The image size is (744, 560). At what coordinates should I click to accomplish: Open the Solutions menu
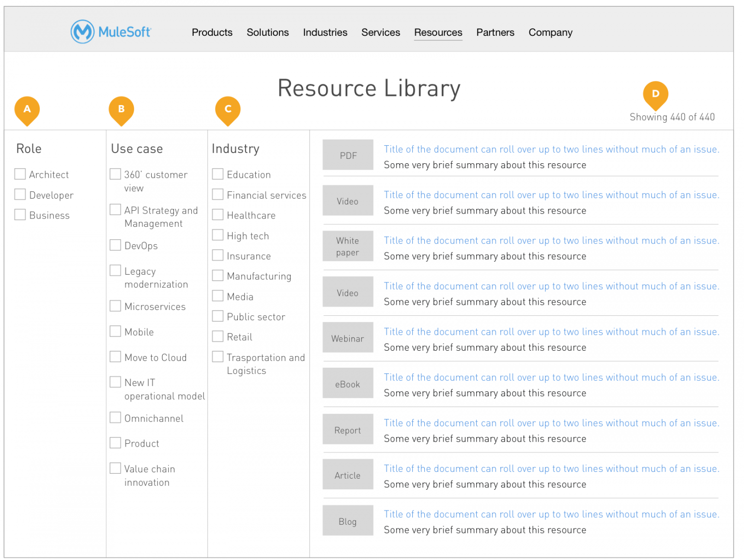tap(267, 32)
